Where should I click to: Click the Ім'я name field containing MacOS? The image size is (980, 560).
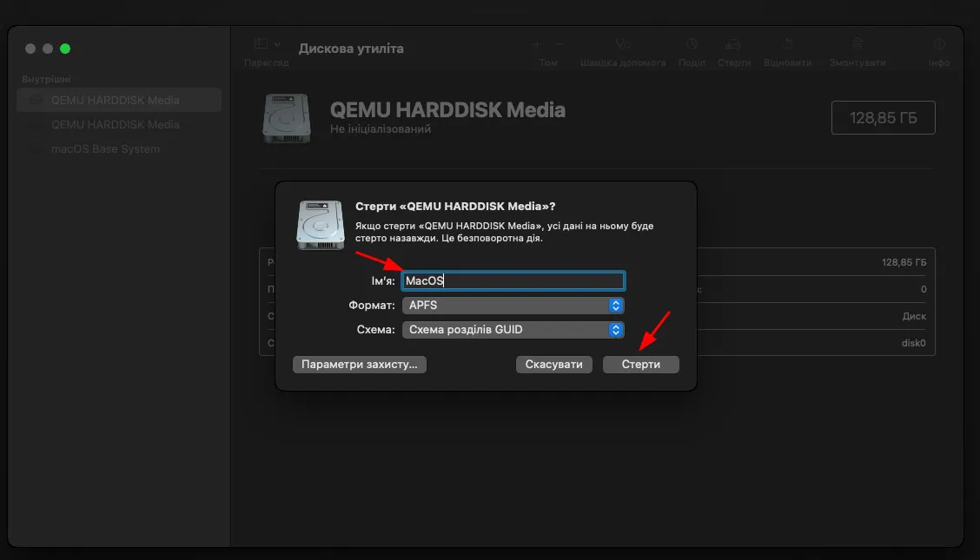(x=513, y=281)
